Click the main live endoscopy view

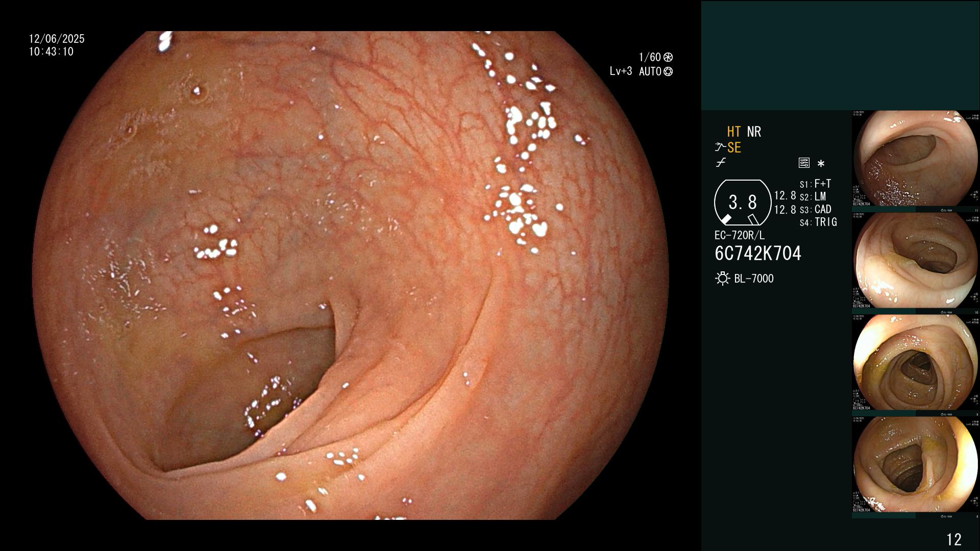click(x=350, y=275)
